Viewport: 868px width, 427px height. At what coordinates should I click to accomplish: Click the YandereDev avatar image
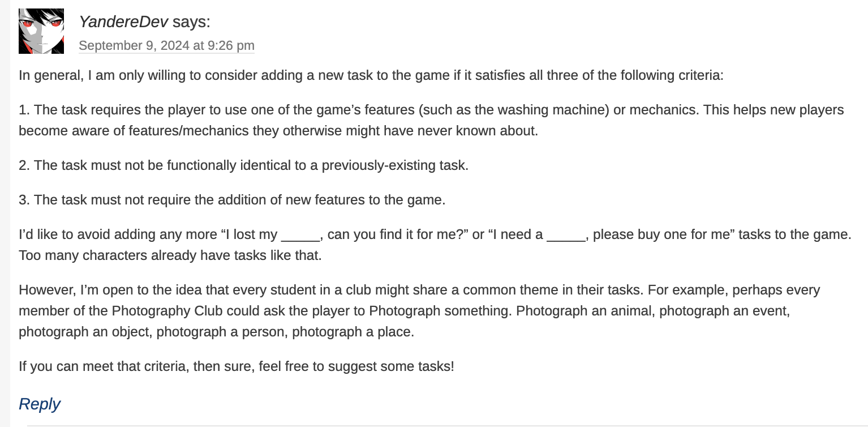41,31
